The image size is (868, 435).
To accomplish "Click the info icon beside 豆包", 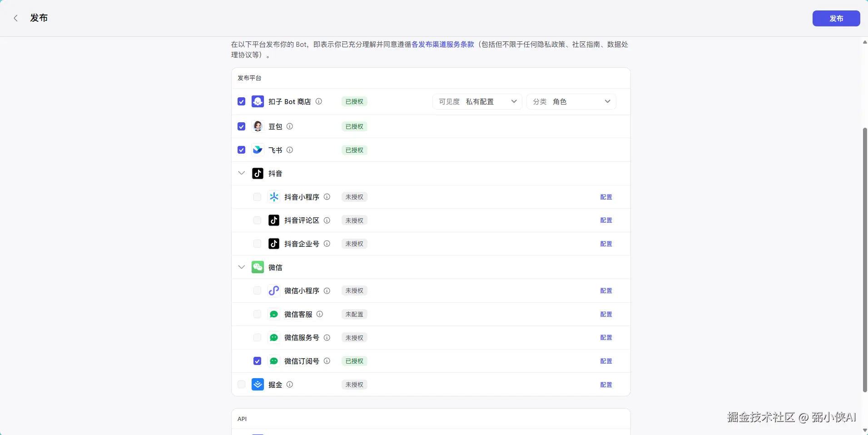I will tap(290, 126).
